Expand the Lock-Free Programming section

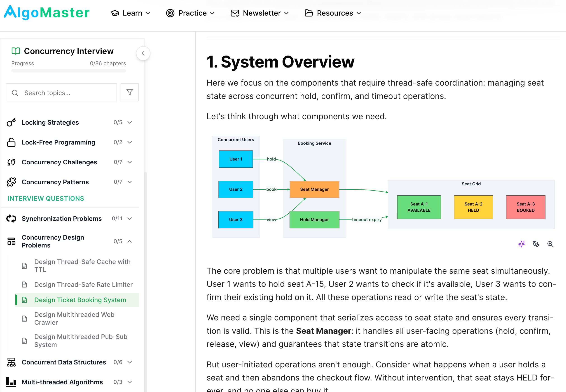point(130,142)
